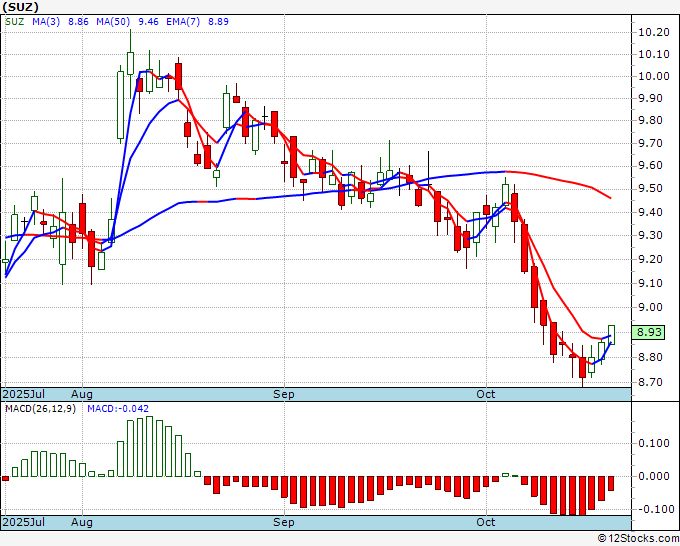Click the 9.50 price axis label
The height and width of the screenshot is (546, 680).
[x=649, y=189]
